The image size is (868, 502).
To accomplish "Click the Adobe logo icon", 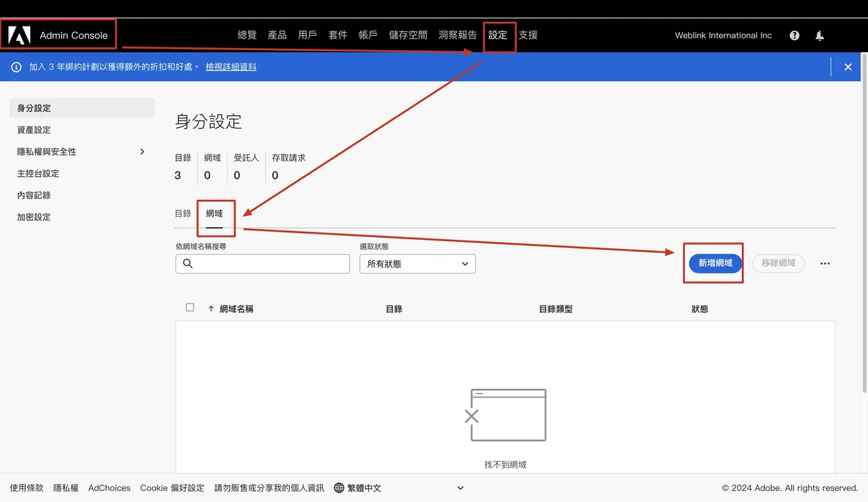I will (19, 35).
